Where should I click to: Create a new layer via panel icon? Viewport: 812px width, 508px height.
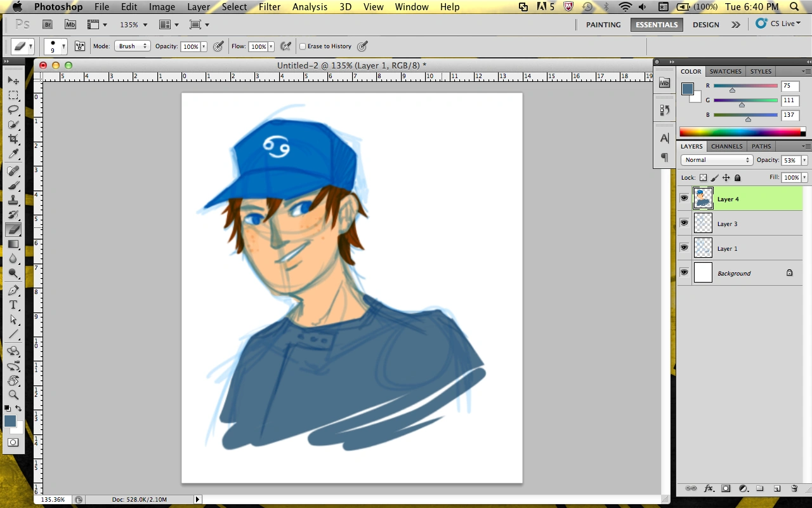click(776, 488)
